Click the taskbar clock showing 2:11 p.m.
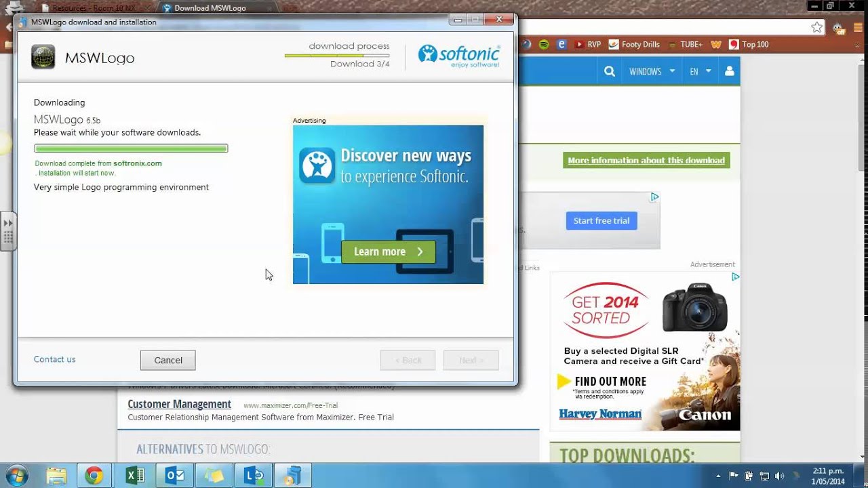This screenshot has height=488, width=868. 828,476
